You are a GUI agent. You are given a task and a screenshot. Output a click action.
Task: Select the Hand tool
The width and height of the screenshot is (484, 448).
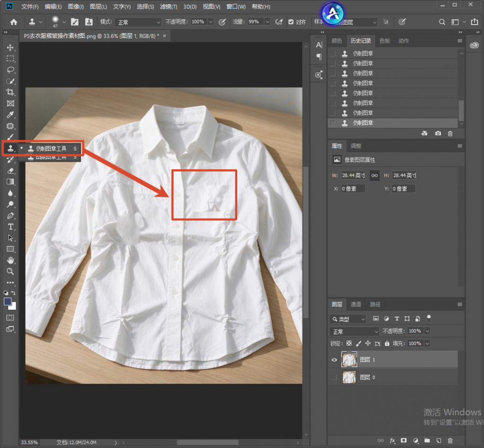click(x=10, y=260)
